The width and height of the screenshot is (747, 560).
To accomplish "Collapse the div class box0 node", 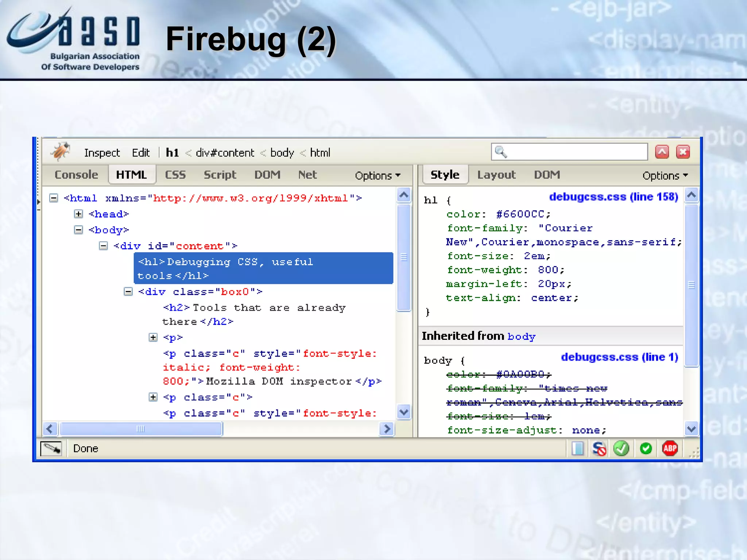I will click(x=128, y=292).
